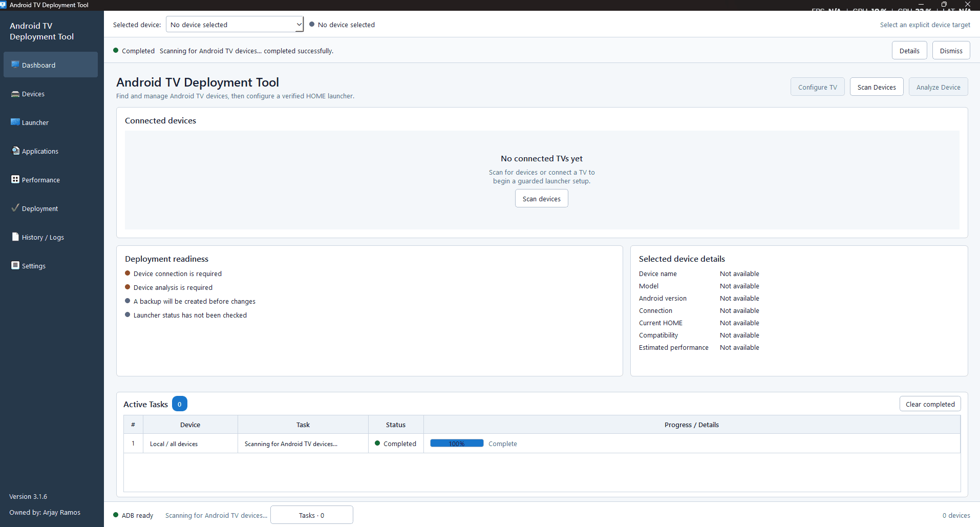Open the Selected device dropdown

(x=235, y=25)
